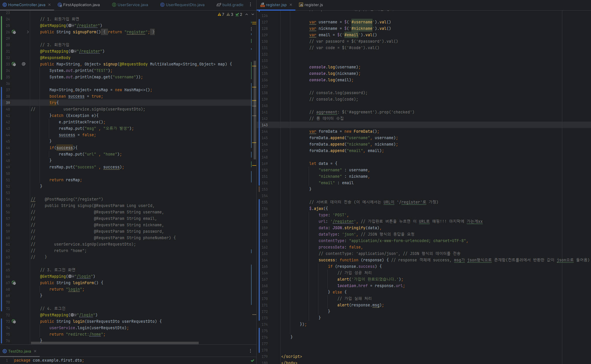Viewport: 591px width, 364px height.
Task: Close the TestDto.java tab
Action: pos(35,351)
